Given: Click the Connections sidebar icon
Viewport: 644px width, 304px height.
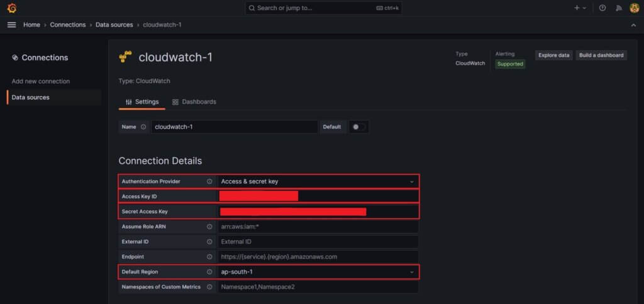Looking at the screenshot, I should [15, 58].
